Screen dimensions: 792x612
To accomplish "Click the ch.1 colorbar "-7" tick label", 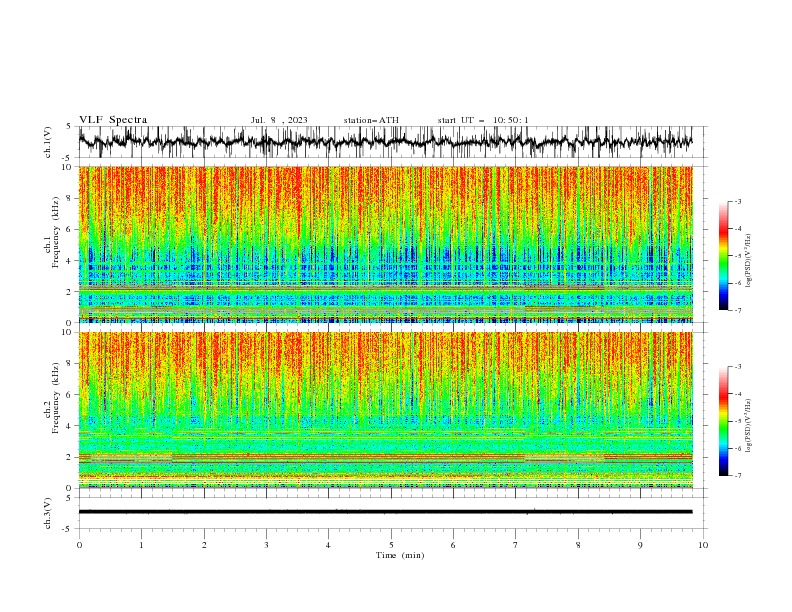I will (x=738, y=310).
